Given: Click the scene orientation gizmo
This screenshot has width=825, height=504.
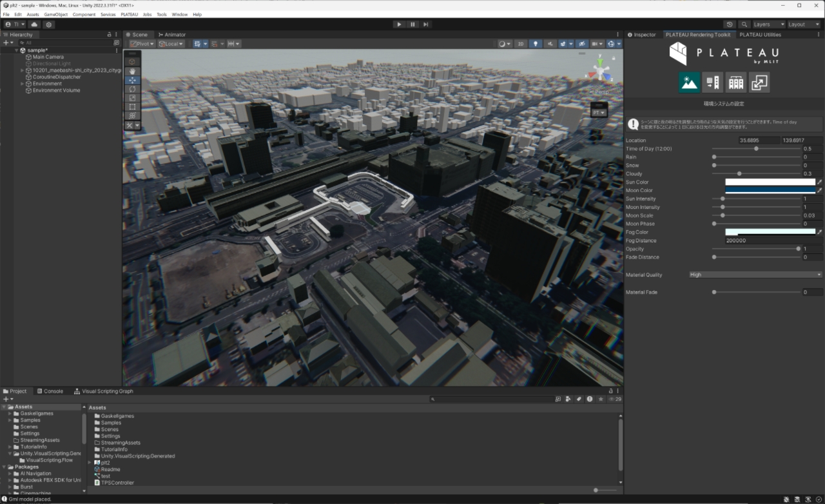Looking at the screenshot, I should (x=600, y=70).
